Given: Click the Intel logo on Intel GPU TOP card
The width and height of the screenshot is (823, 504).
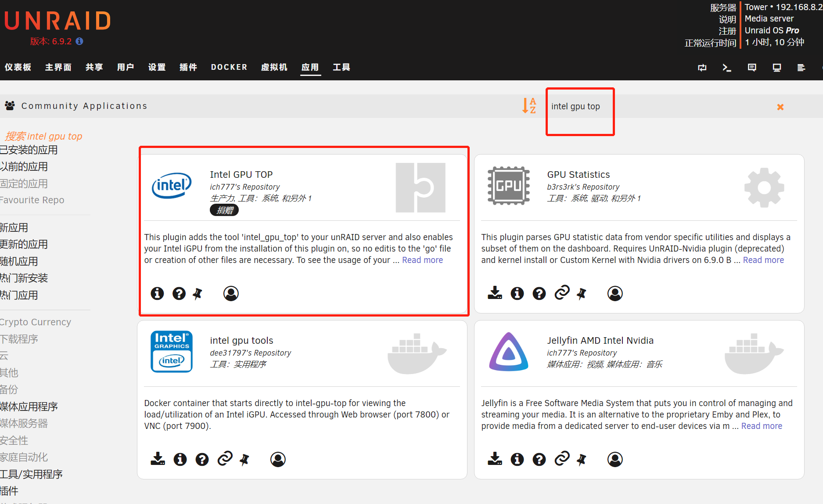Looking at the screenshot, I should click(172, 186).
